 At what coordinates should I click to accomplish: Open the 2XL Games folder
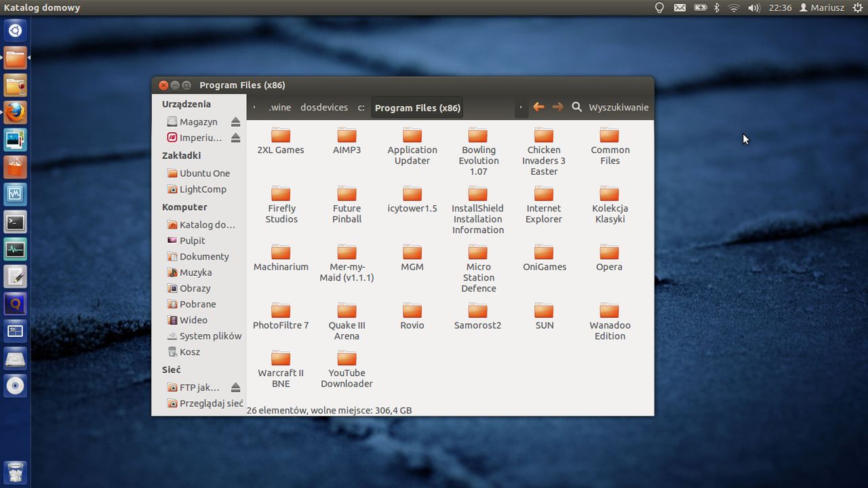tap(281, 141)
